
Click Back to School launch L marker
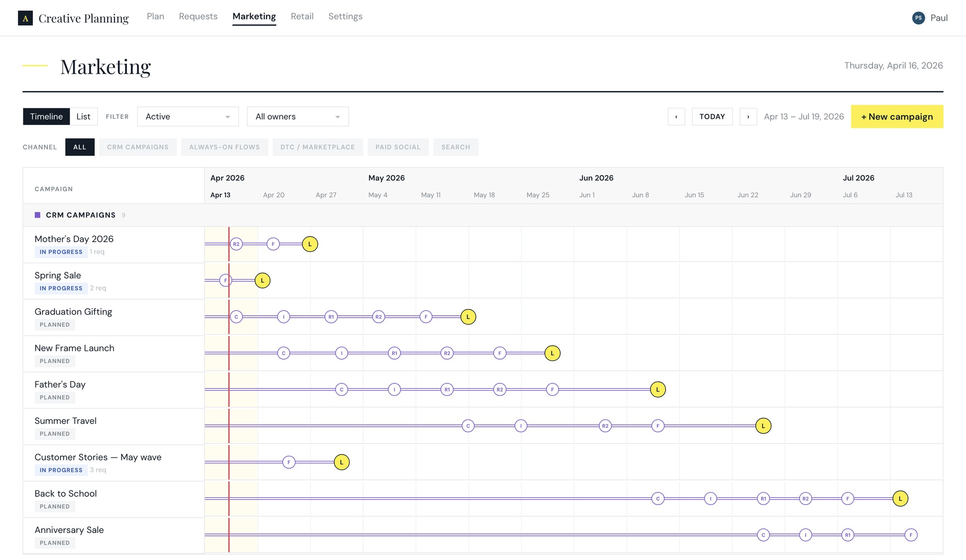900,499
